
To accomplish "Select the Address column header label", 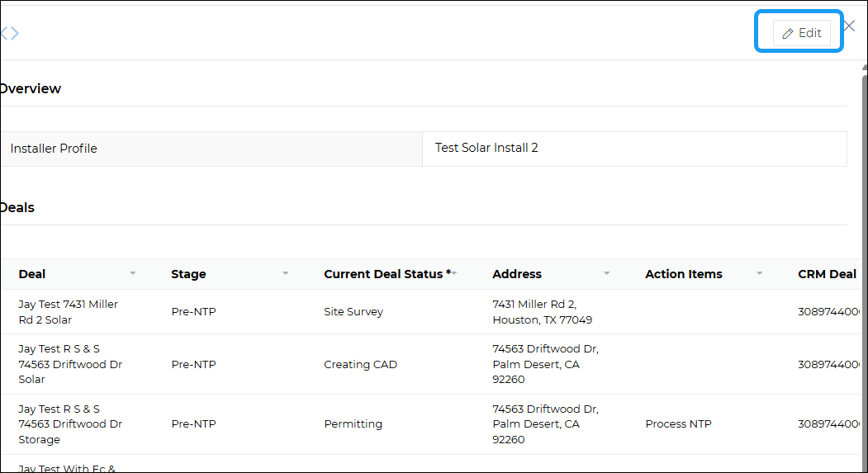I will (x=517, y=274).
